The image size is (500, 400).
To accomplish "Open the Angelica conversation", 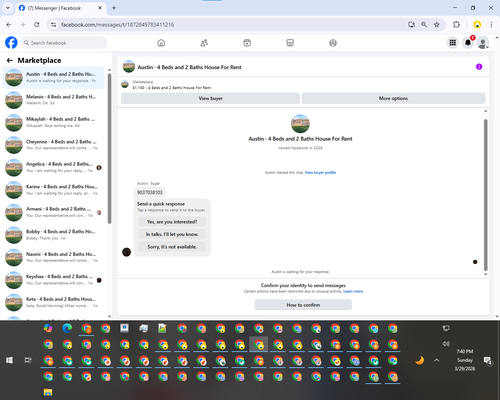I will point(53,167).
